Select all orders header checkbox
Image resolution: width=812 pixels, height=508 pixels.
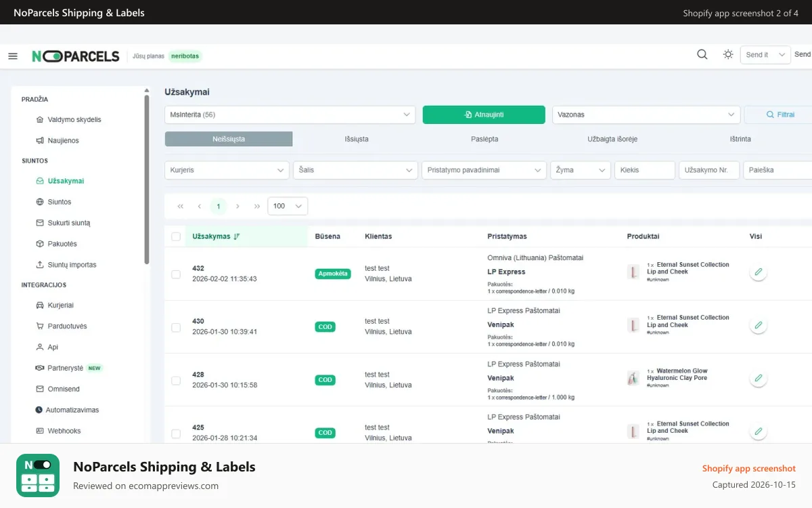(x=176, y=236)
